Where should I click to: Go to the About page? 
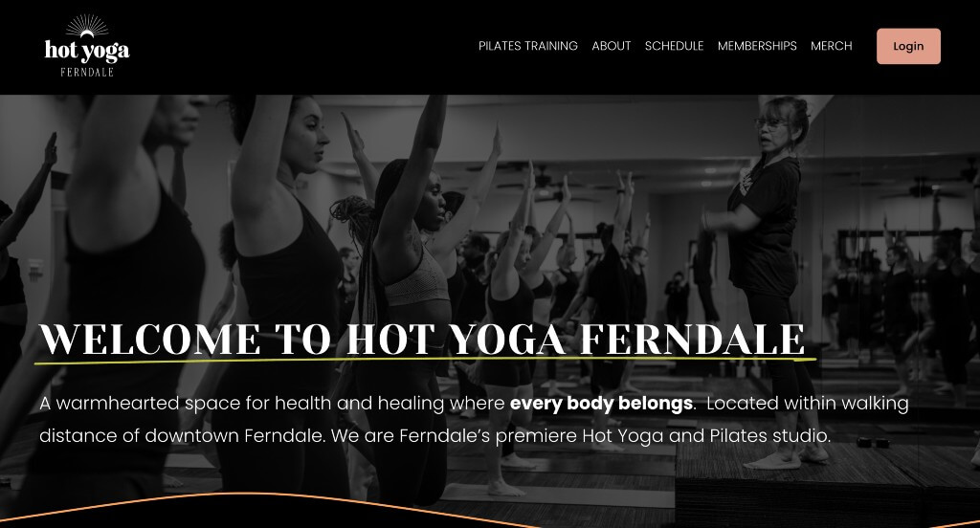tap(612, 46)
